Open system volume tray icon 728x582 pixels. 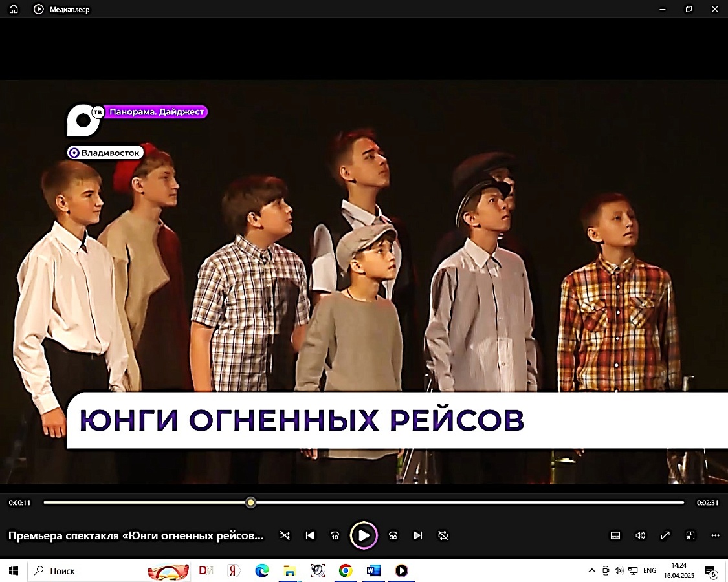pos(619,571)
